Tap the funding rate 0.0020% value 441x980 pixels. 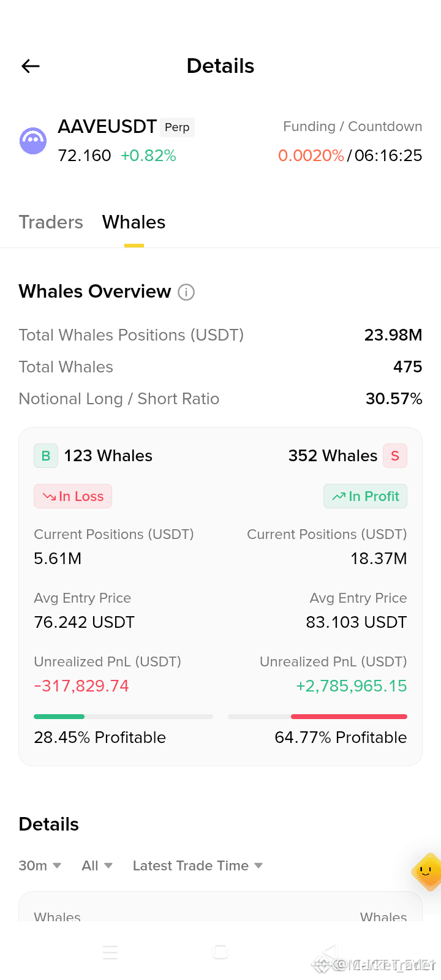[x=311, y=156]
